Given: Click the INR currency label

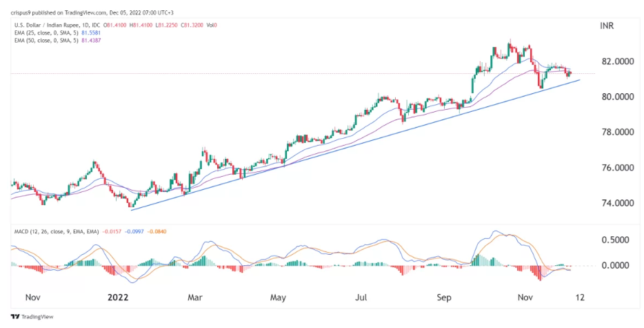Looking at the screenshot, I should pos(607,26).
